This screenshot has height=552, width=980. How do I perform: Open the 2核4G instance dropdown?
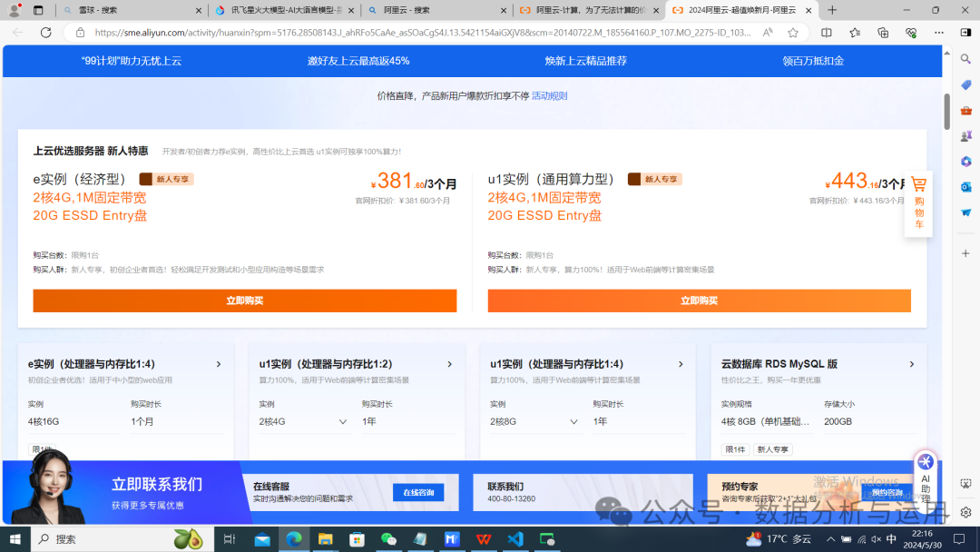(x=303, y=422)
